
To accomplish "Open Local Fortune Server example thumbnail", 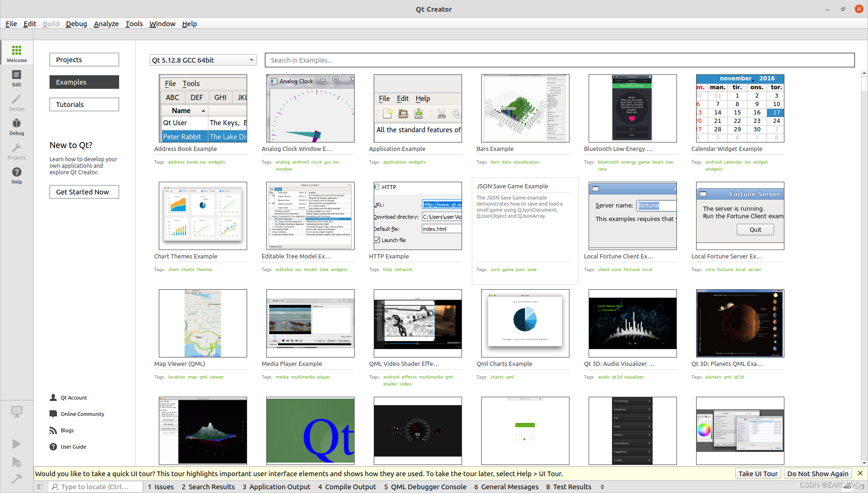I will (740, 216).
